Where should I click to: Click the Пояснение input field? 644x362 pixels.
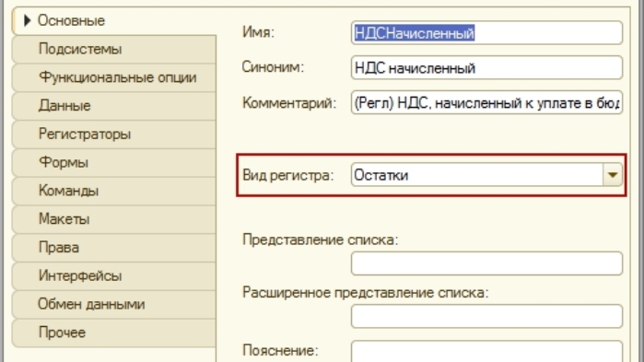[486, 351]
